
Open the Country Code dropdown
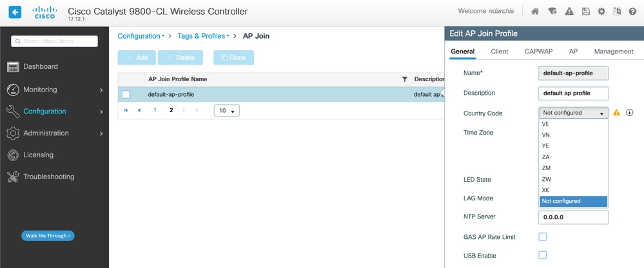point(573,113)
